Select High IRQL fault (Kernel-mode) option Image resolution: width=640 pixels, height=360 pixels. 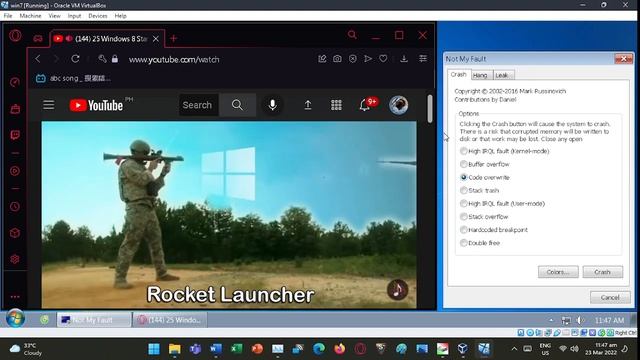464,151
